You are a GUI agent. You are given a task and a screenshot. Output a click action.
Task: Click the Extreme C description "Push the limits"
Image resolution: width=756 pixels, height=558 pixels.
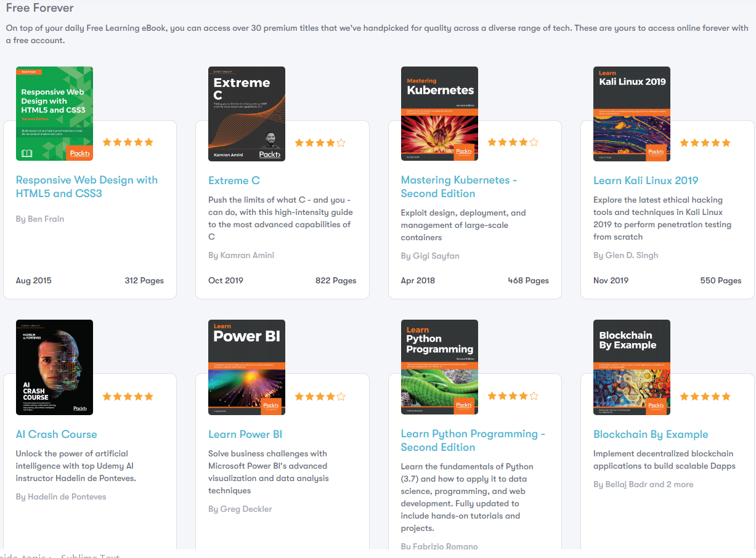280,218
